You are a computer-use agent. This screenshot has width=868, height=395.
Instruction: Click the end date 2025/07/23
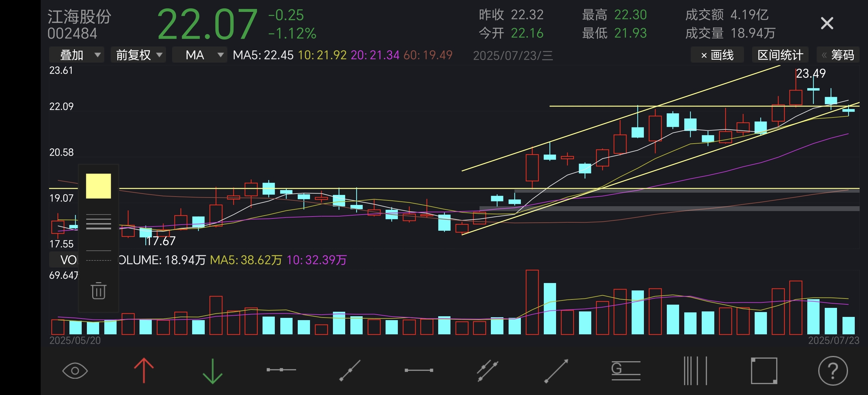tap(834, 340)
